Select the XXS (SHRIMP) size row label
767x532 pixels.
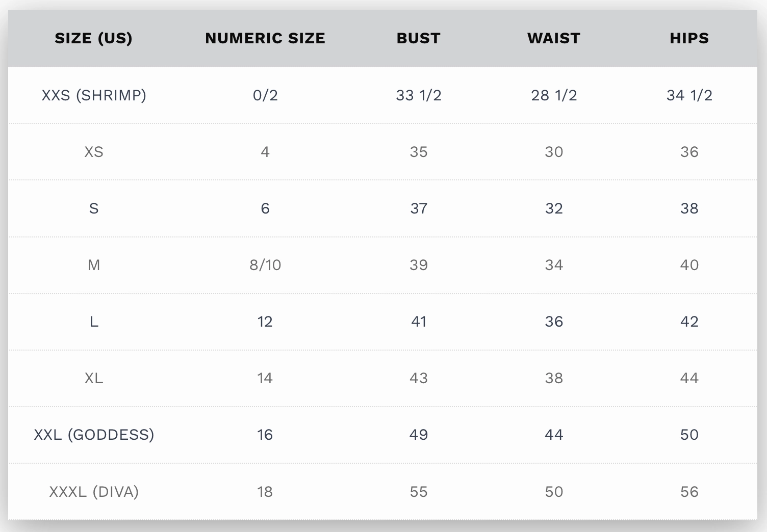click(x=94, y=95)
